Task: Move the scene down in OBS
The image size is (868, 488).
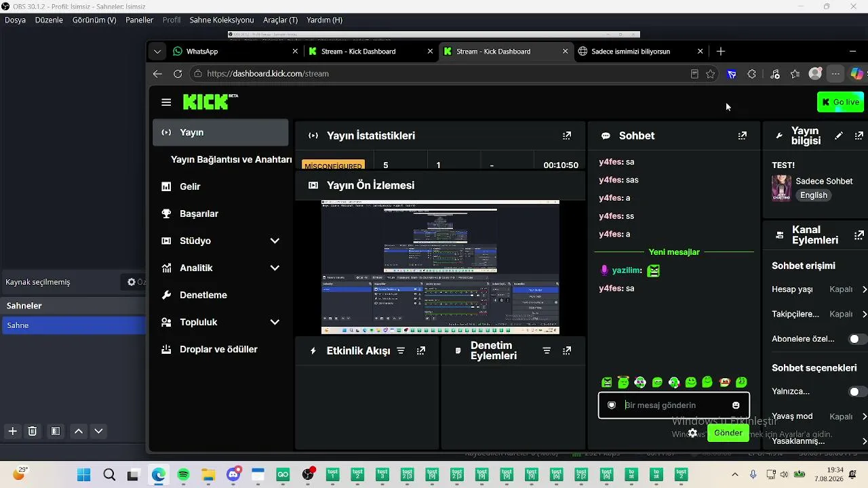Action: tap(98, 431)
